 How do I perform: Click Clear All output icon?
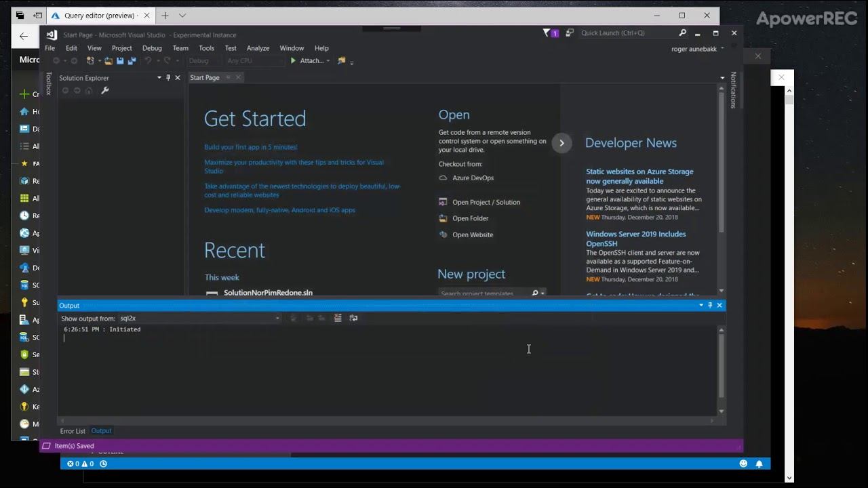pos(338,318)
